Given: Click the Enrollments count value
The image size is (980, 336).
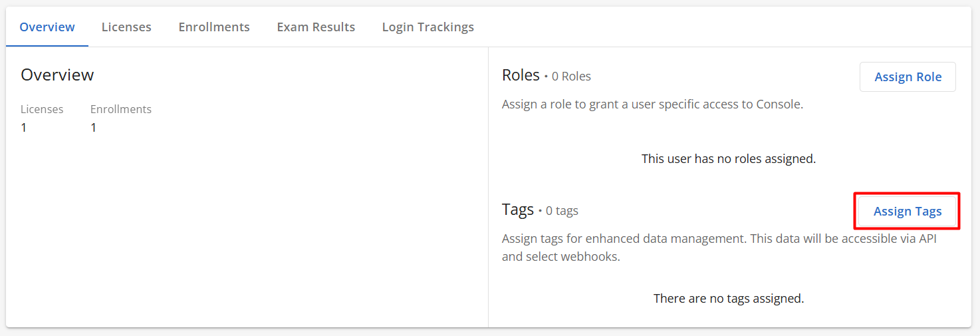Looking at the screenshot, I should [94, 128].
